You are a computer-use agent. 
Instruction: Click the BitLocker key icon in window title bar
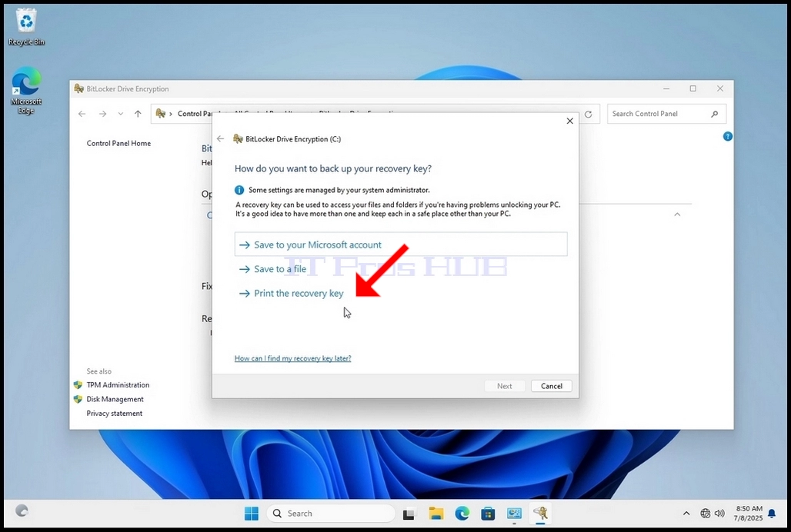coord(78,88)
